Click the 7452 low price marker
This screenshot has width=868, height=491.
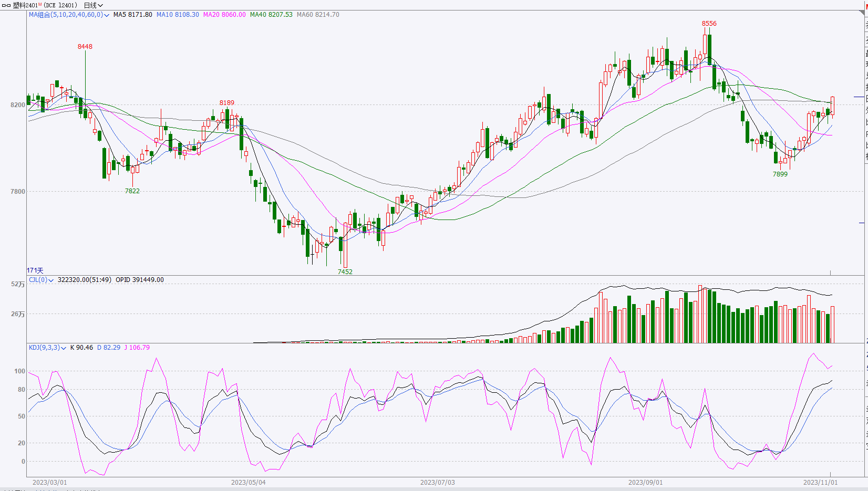pyautogui.click(x=345, y=271)
